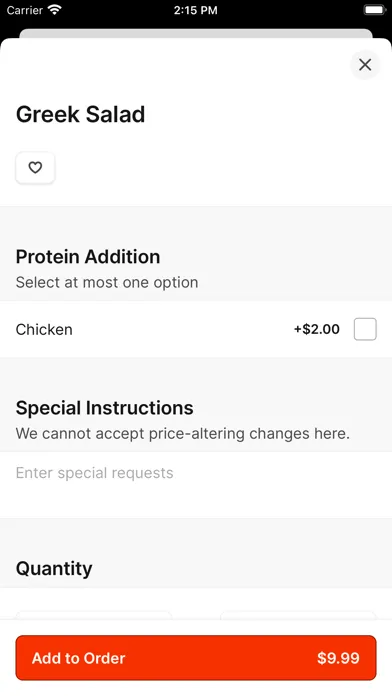
Task: Tap the right quantity stepper box
Action: click(298, 616)
